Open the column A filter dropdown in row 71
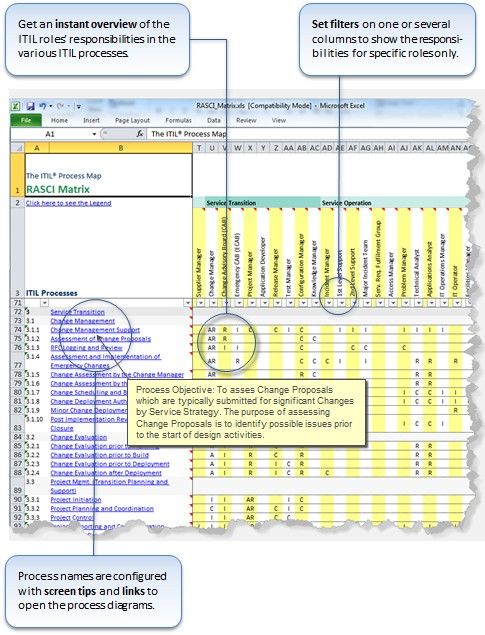485x635 pixels. pos(44,303)
